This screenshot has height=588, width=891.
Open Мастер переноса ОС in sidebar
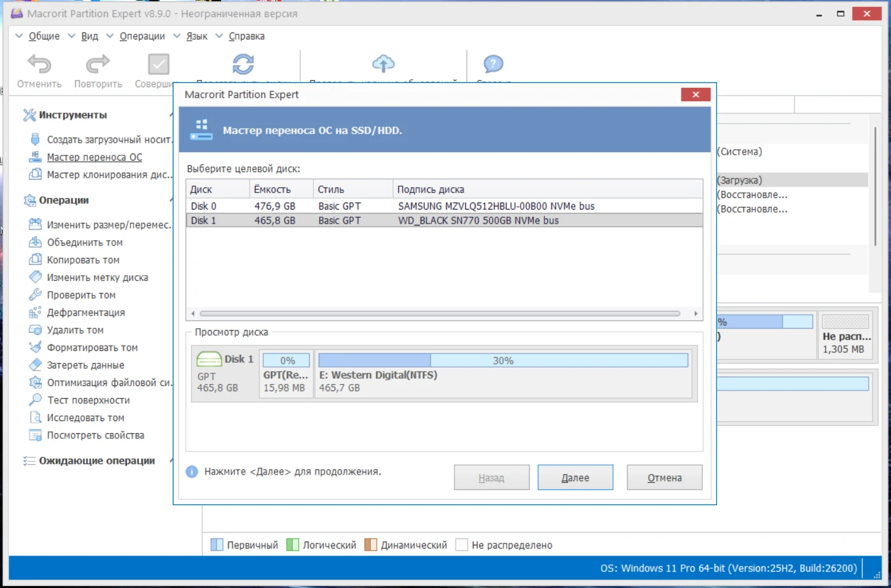tap(94, 157)
